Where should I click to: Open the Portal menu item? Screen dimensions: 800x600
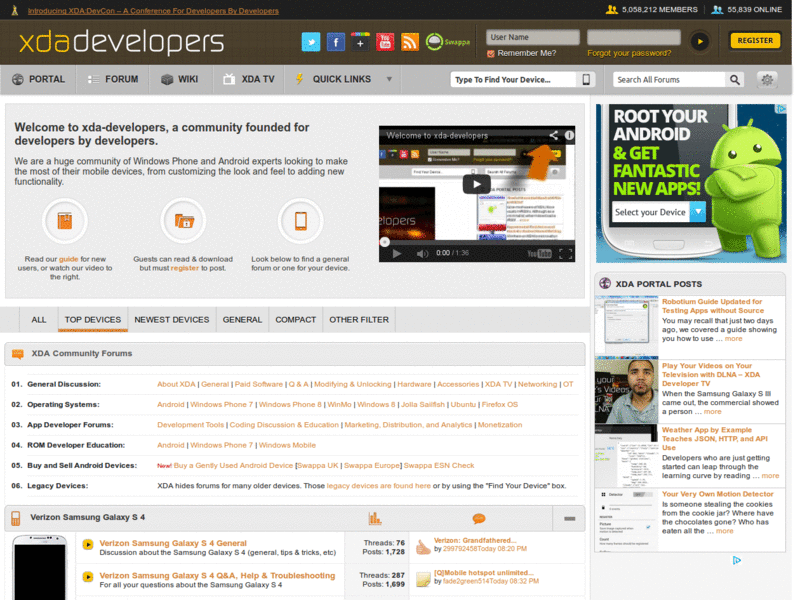click(39, 79)
